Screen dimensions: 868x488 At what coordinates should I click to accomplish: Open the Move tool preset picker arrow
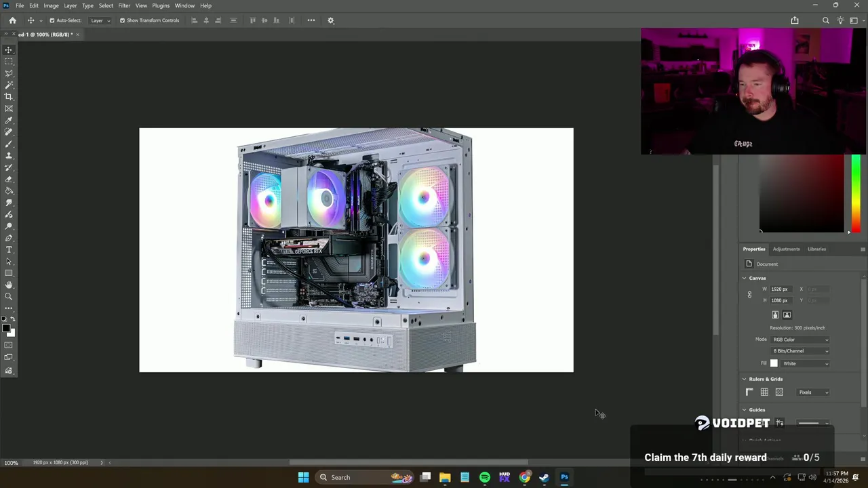pos(40,20)
